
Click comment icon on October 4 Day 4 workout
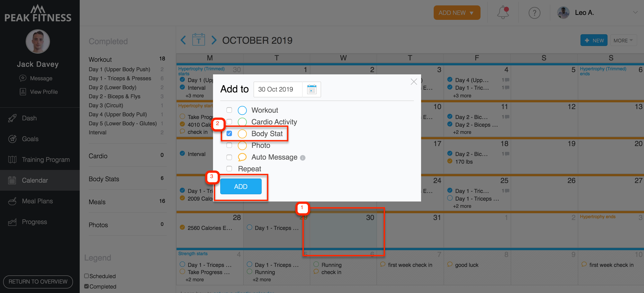[x=507, y=80]
